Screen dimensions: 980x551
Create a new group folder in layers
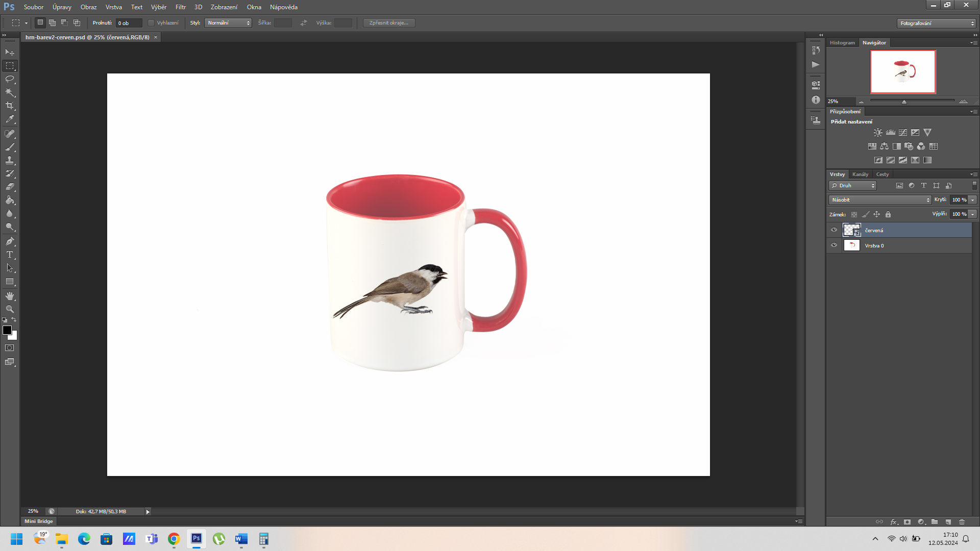point(935,522)
